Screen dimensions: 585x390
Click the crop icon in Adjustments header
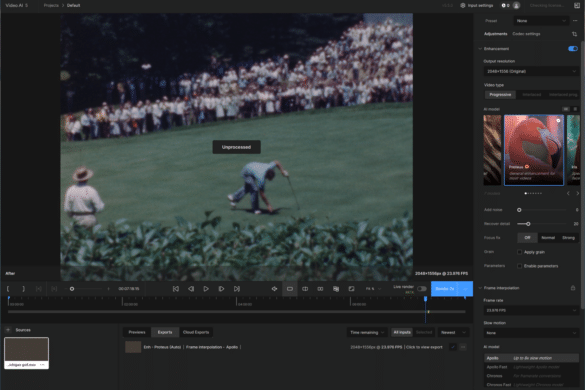(x=574, y=34)
